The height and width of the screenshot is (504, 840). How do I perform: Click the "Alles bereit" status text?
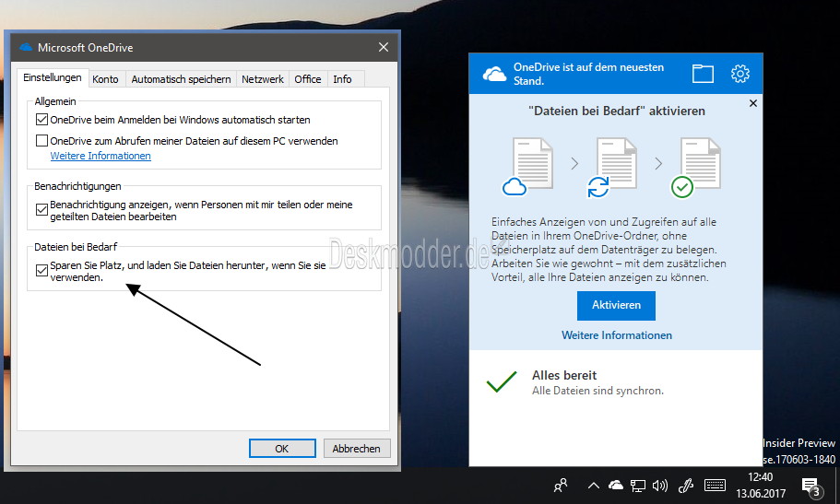pyautogui.click(x=564, y=375)
